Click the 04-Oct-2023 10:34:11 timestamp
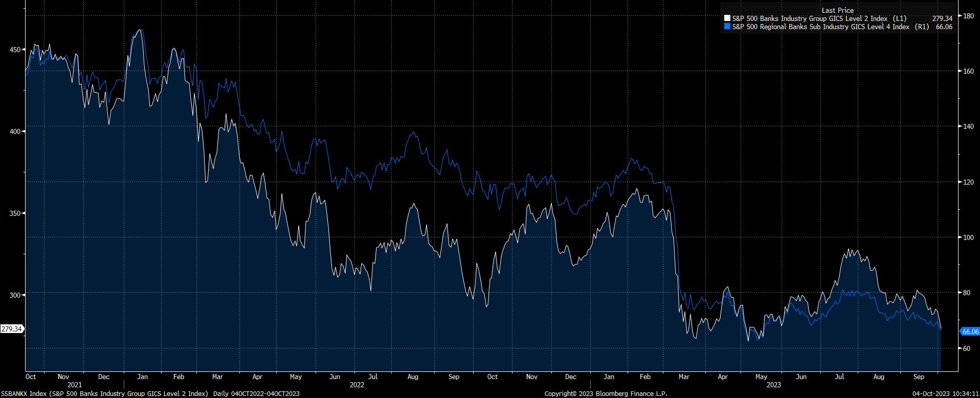 945,393
